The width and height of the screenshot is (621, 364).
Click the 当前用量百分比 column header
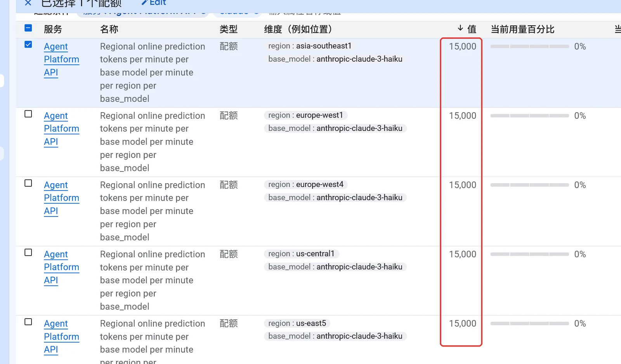pyautogui.click(x=522, y=29)
